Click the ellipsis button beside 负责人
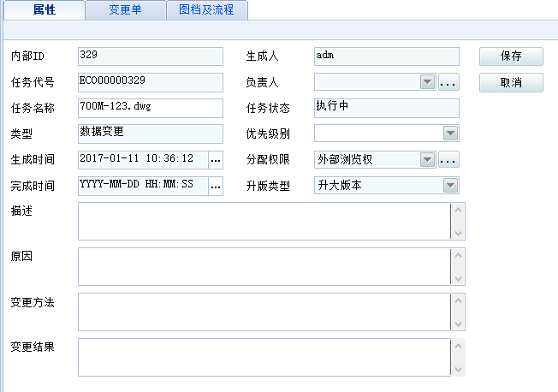 click(449, 82)
